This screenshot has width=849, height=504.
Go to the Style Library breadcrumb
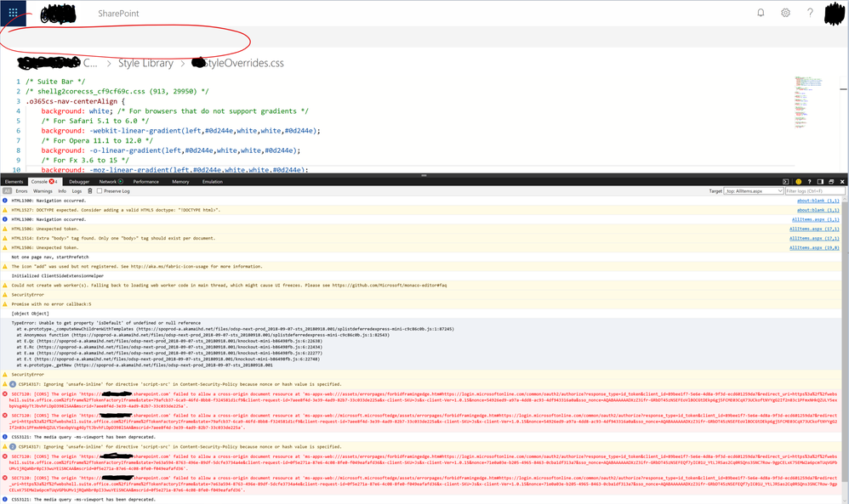pos(145,63)
